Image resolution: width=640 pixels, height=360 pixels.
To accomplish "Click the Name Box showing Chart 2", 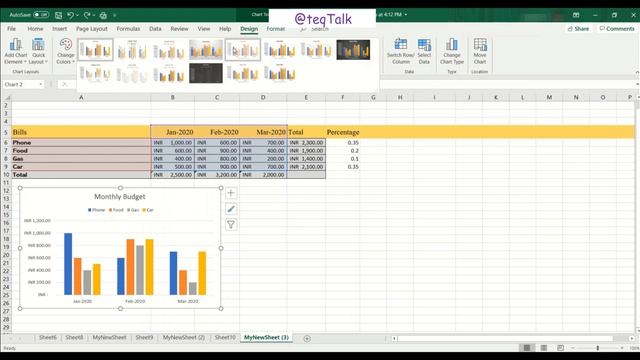I will click(20, 84).
